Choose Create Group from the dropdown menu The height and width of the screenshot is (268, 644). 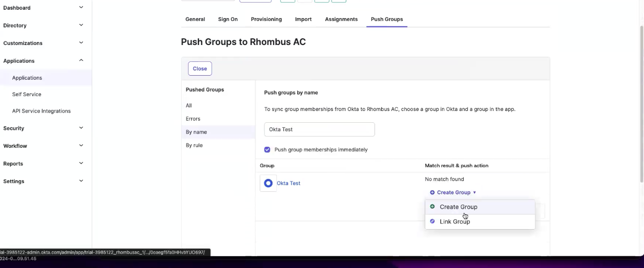pos(480,207)
